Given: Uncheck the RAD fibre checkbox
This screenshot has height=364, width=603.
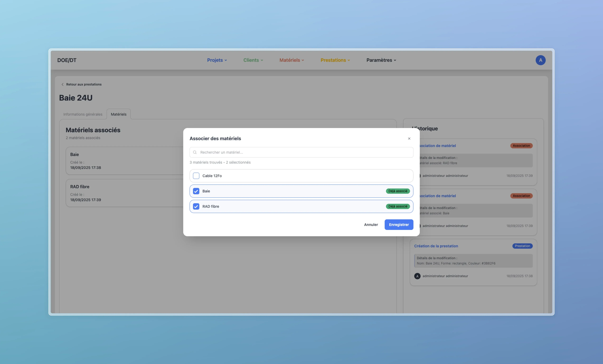Looking at the screenshot, I should 196,206.
